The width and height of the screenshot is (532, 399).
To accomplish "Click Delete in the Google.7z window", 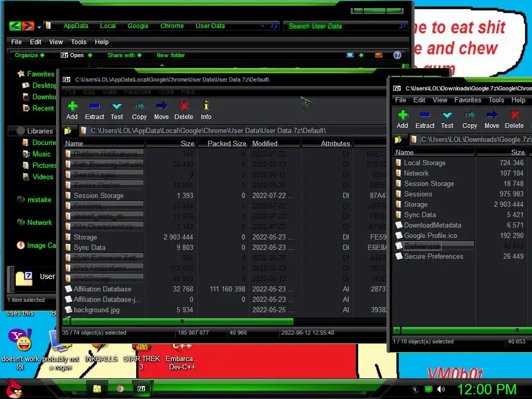I will tap(514, 119).
